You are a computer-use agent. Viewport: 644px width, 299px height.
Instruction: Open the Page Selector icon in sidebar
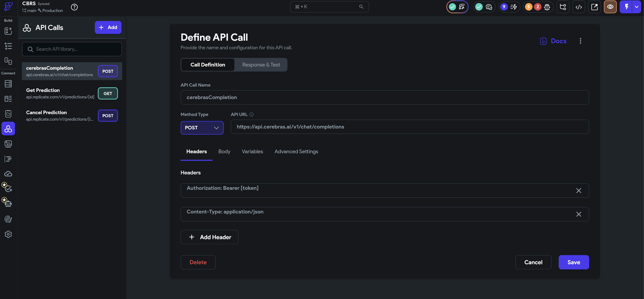8,46
